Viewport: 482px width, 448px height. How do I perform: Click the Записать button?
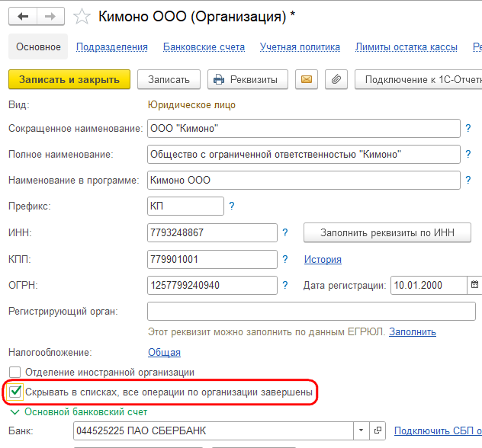pyautogui.click(x=169, y=79)
